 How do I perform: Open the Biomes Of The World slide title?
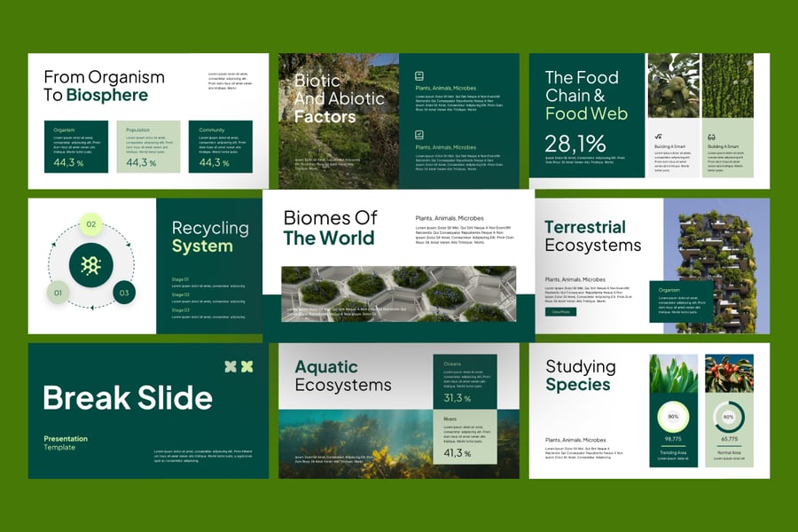(x=330, y=228)
